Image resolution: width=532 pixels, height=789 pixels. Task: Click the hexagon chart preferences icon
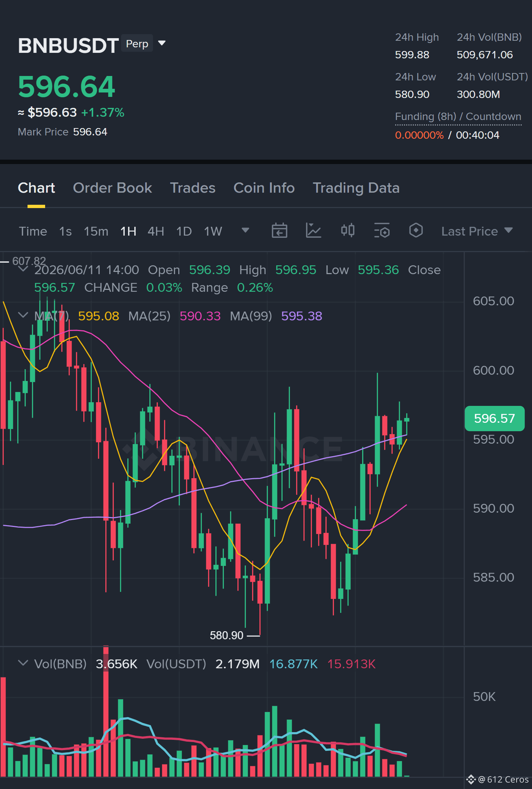pos(416,231)
